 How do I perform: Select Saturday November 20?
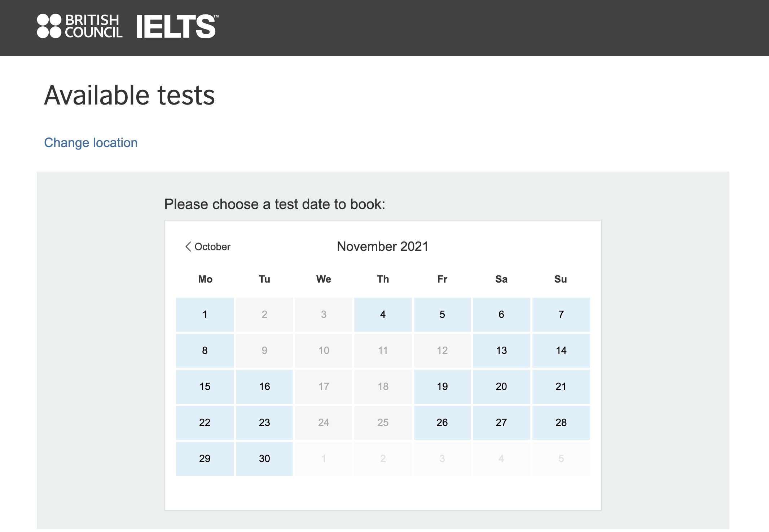pyautogui.click(x=501, y=386)
